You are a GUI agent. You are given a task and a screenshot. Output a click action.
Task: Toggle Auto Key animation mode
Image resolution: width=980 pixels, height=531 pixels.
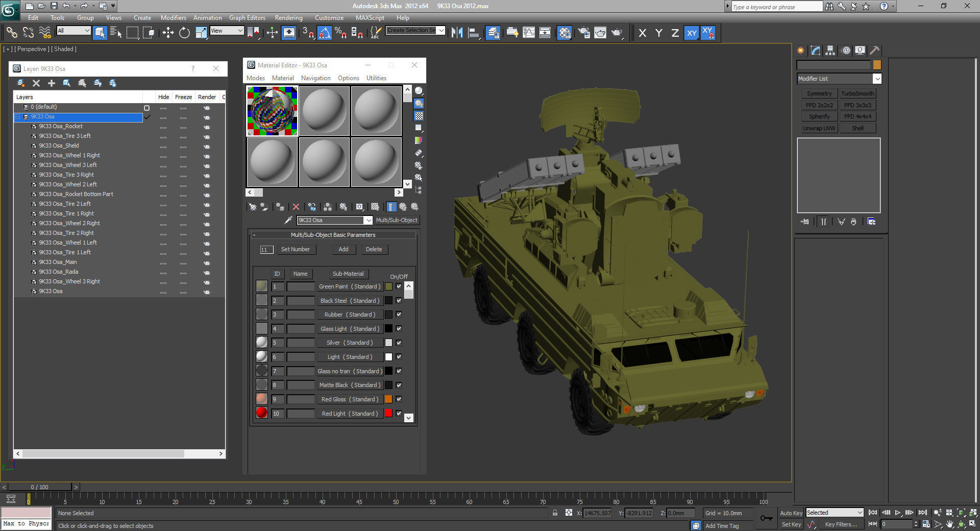point(791,513)
